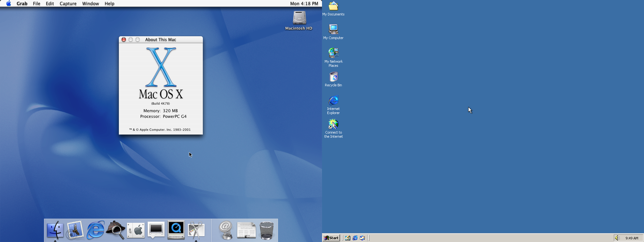Open the File menu

[36, 3]
